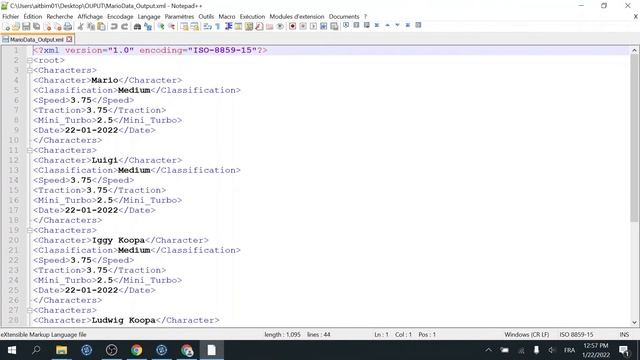Click the scrollbar down arrow
The image size is (640, 360).
634,322
